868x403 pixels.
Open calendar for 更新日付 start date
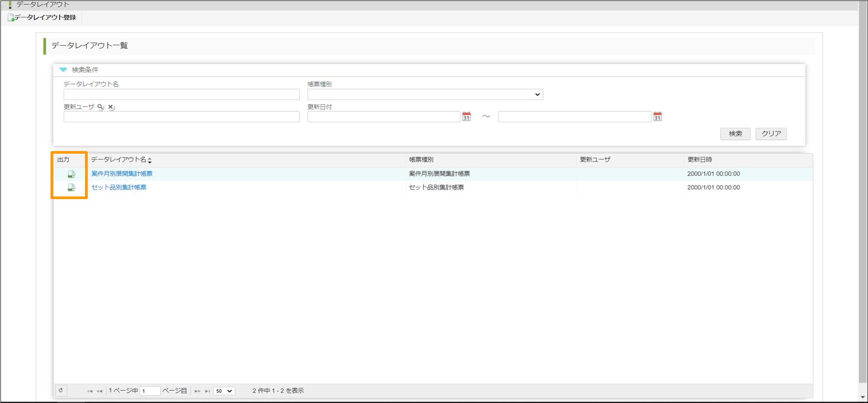click(466, 116)
